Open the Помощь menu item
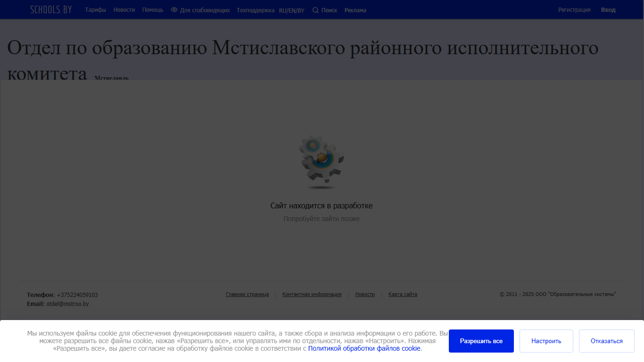Image resolution: width=644 pixels, height=362 pixels. (x=153, y=10)
